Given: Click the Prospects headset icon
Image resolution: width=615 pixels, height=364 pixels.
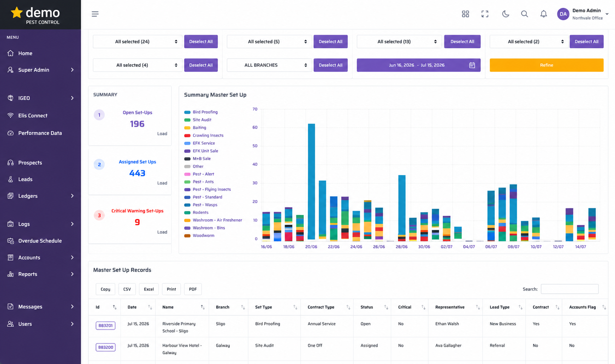Looking at the screenshot, I should (x=11, y=163).
